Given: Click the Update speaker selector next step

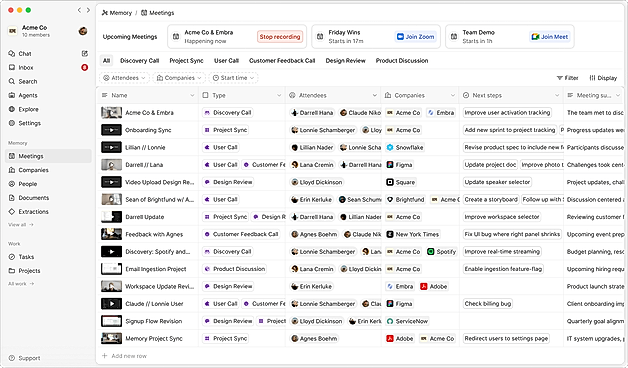Looking at the screenshot, I should pos(497,182).
